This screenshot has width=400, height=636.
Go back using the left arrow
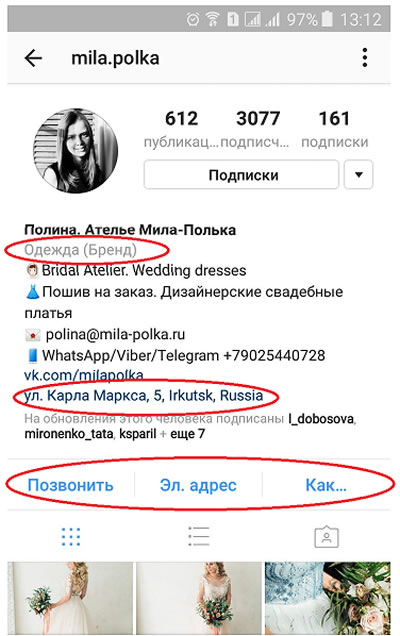[x=33, y=58]
